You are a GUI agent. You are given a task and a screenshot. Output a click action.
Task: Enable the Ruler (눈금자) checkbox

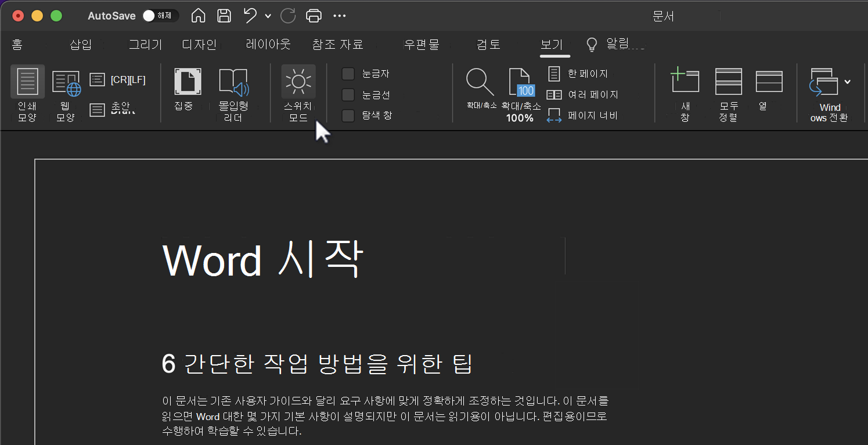pos(348,74)
